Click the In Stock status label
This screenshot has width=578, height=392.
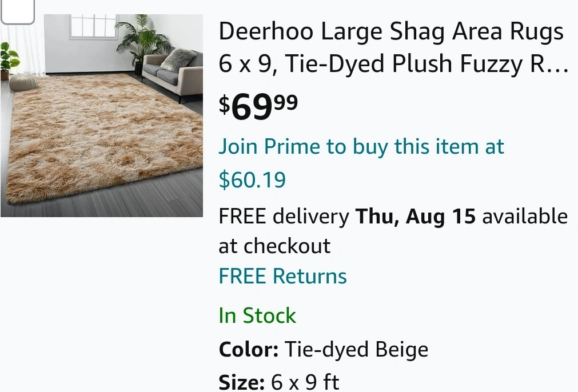click(x=257, y=315)
